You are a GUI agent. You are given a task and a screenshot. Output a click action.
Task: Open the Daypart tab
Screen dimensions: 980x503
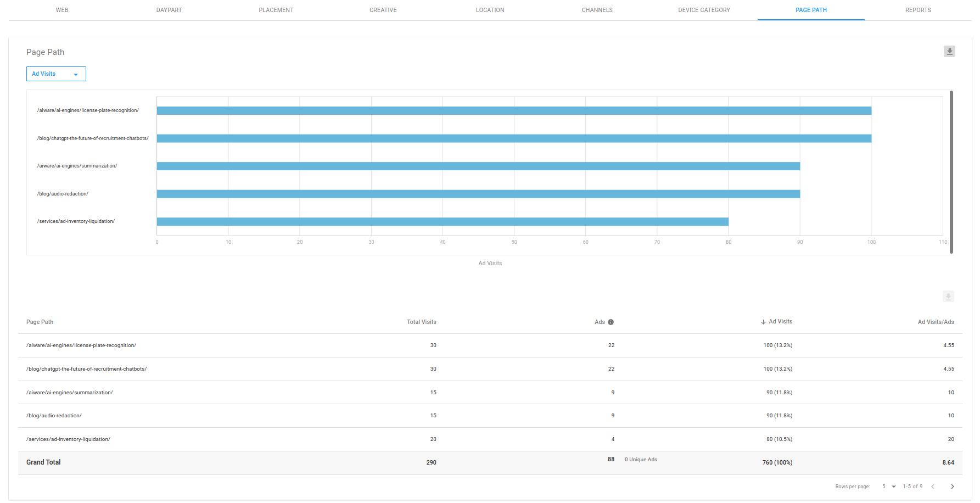(169, 10)
